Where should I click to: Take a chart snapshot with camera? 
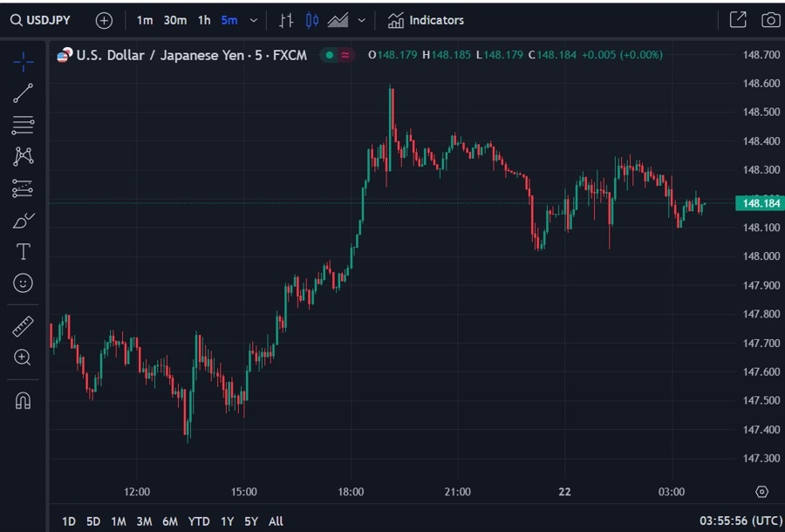770,21
